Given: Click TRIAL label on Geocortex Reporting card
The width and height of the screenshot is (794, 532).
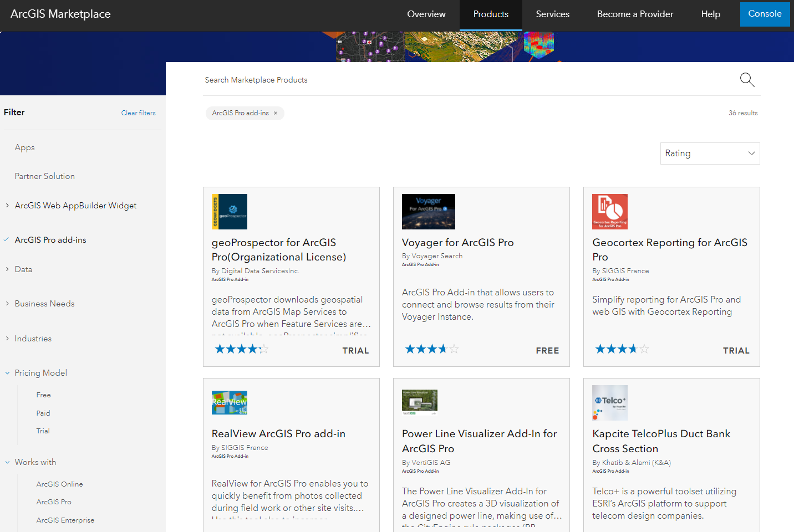Looking at the screenshot, I should click(736, 351).
